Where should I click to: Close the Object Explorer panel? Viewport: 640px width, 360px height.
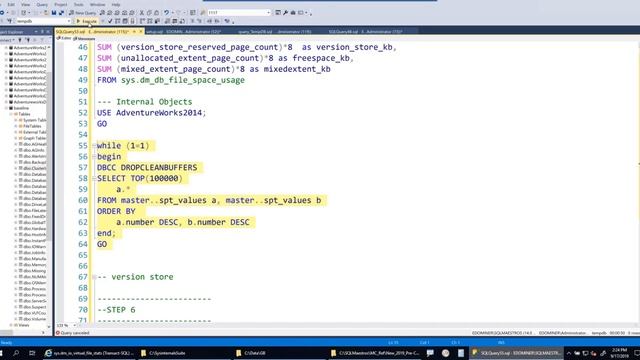48,31
